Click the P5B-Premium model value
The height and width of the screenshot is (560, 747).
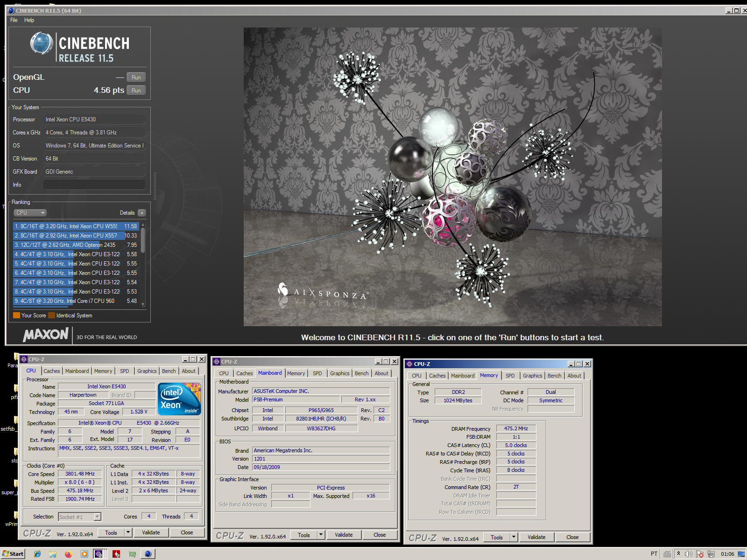click(x=296, y=399)
